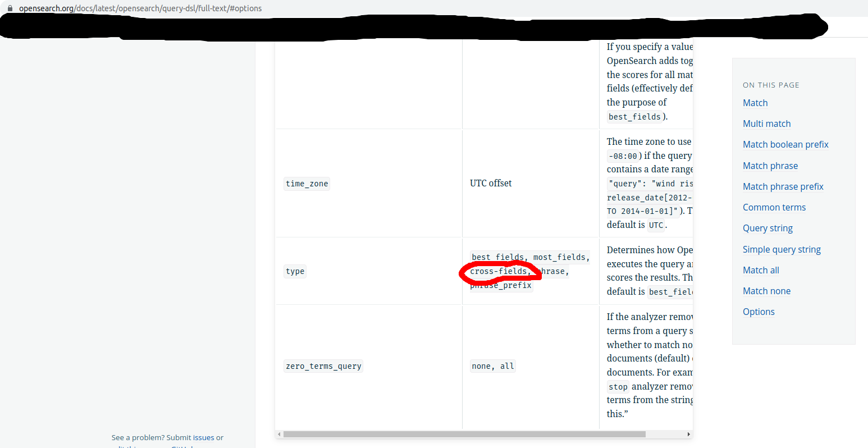Click the left arrow on the horizontal scrollbar
868x448 pixels.
pyautogui.click(x=278, y=434)
